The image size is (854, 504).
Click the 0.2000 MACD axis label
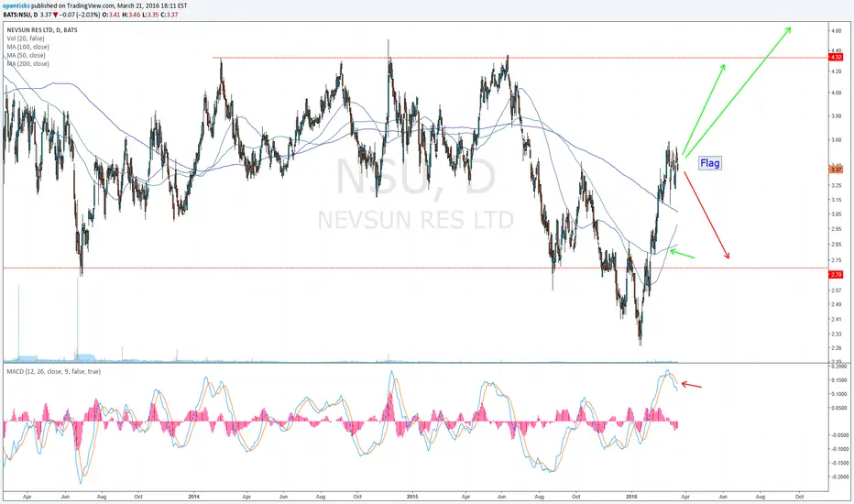[839, 367]
